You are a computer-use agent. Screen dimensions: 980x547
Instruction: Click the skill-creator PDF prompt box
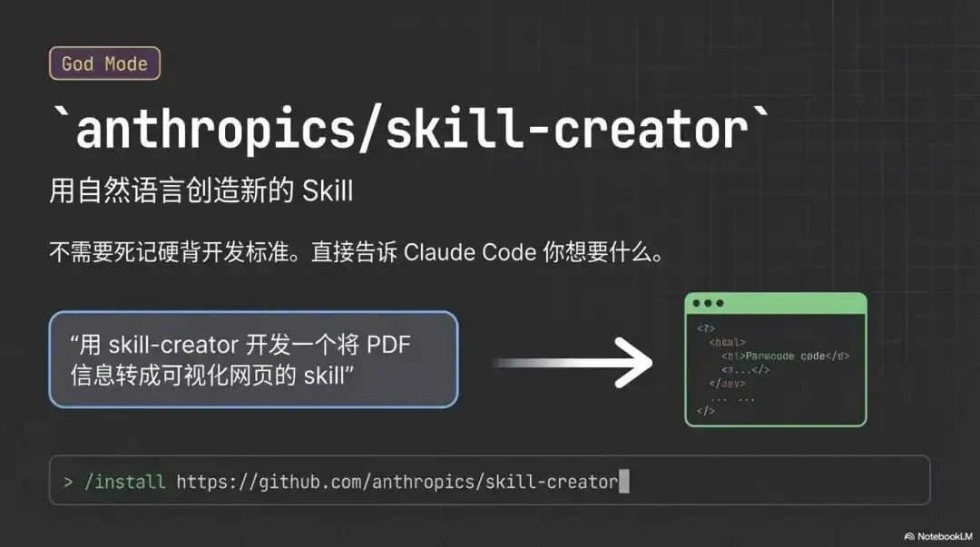pos(253,359)
